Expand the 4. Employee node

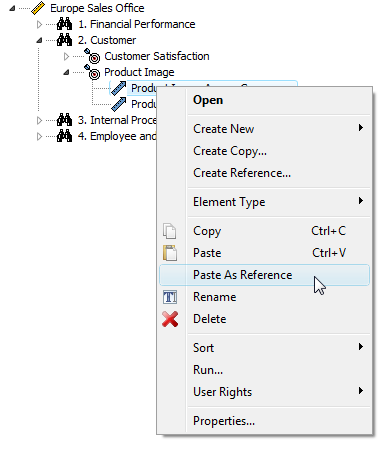[x=39, y=136]
